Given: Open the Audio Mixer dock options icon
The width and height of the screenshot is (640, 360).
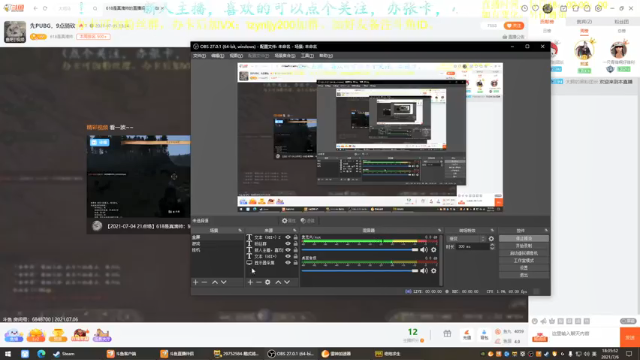Looking at the screenshot, I should pos(440,230).
